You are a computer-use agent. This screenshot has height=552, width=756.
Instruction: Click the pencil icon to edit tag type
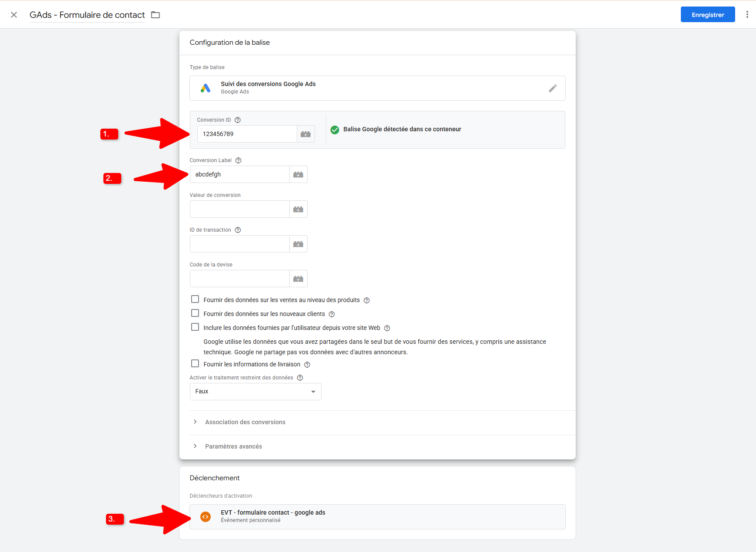[553, 88]
